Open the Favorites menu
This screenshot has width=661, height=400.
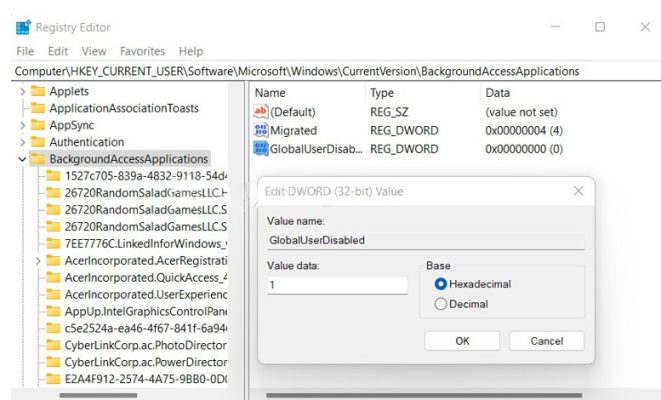coord(142,51)
